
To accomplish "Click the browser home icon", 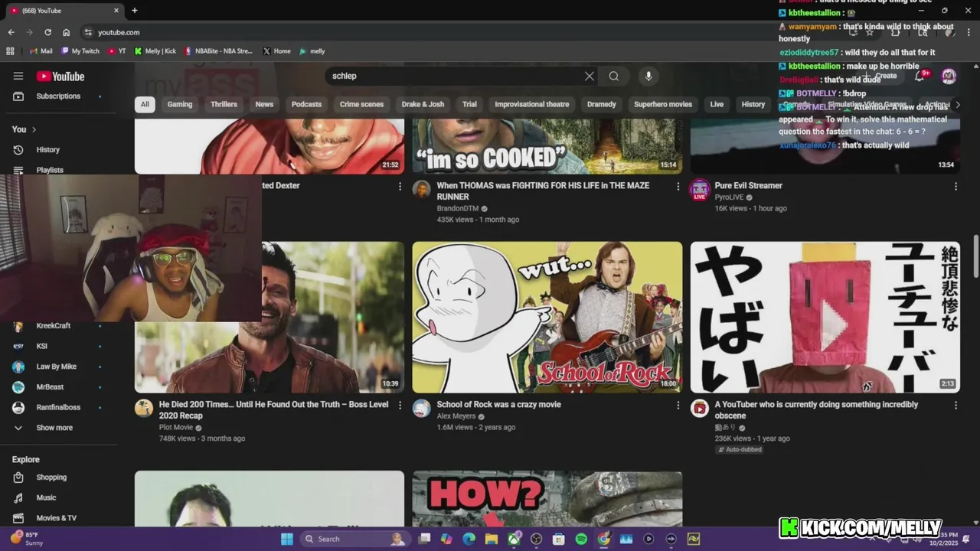I will [x=67, y=32].
